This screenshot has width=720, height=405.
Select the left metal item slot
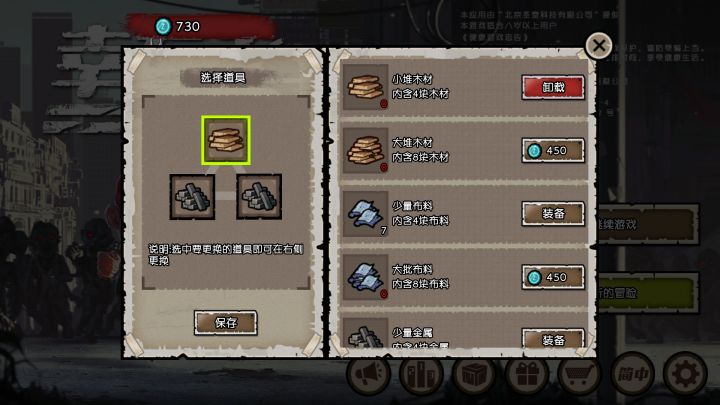click(192, 197)
